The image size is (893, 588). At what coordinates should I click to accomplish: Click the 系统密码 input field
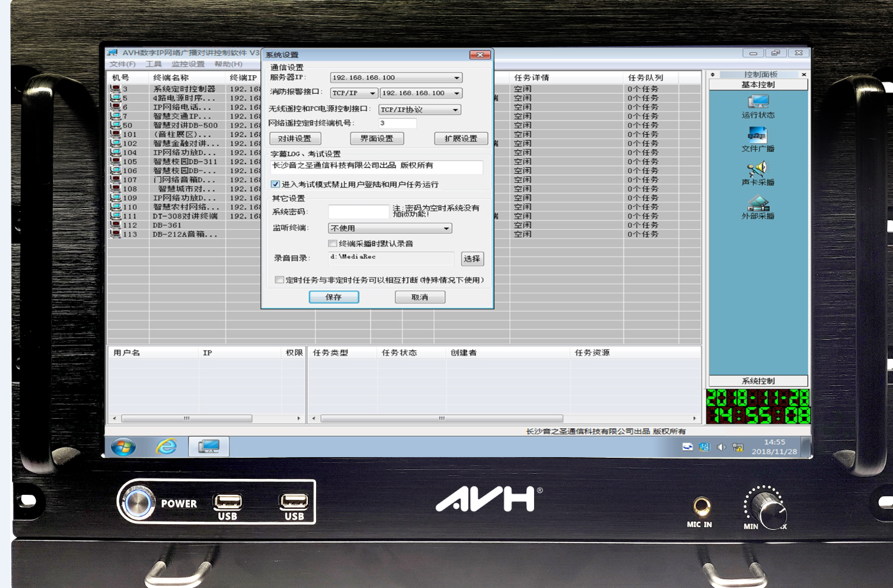pyautogui.click(x=358, y=211)
